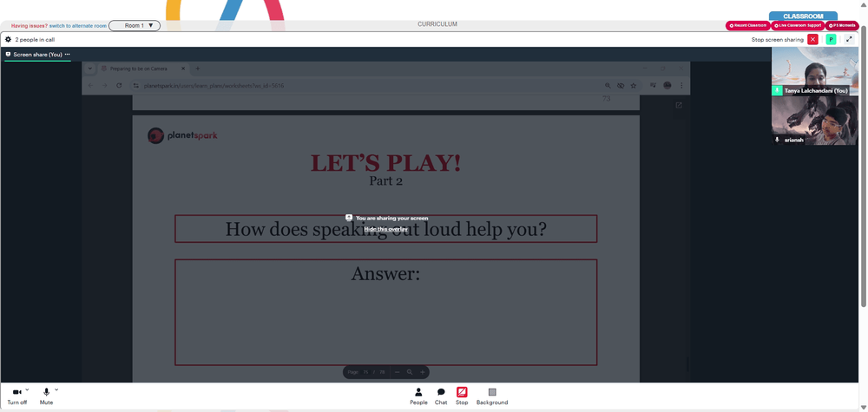Click the forward arrow in shared browser

click(x=105, y=86)
